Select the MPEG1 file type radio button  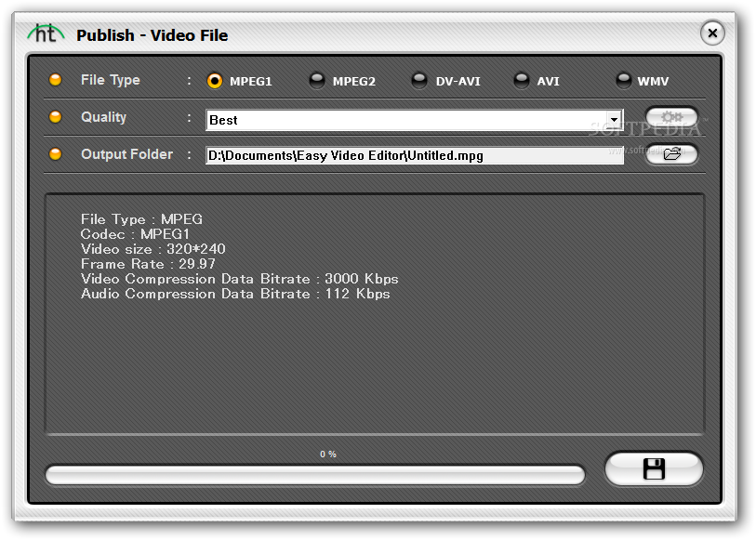(215, 81)
